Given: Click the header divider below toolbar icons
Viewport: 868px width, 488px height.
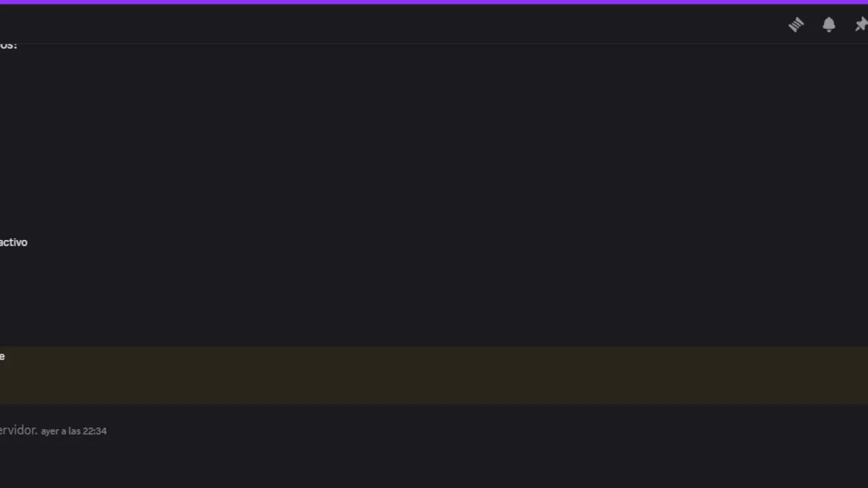Looking at the screenshot, I should pyautogui.click(x=434, y=43).
